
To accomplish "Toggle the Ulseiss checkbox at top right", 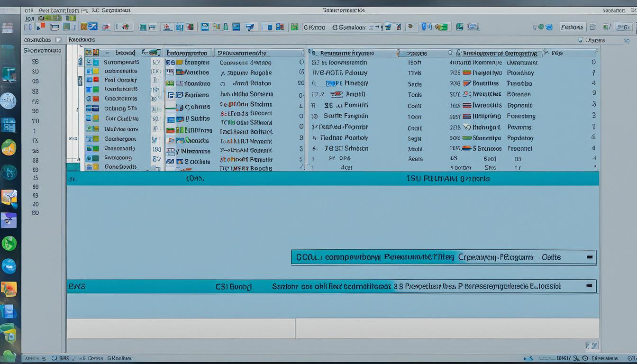I will pos(581,40).
